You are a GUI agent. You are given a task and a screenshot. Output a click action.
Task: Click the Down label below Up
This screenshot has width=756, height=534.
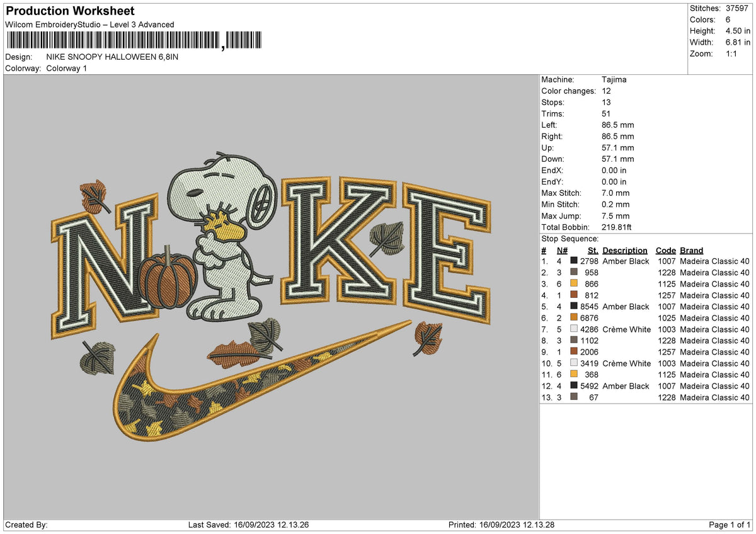point(553,159)
